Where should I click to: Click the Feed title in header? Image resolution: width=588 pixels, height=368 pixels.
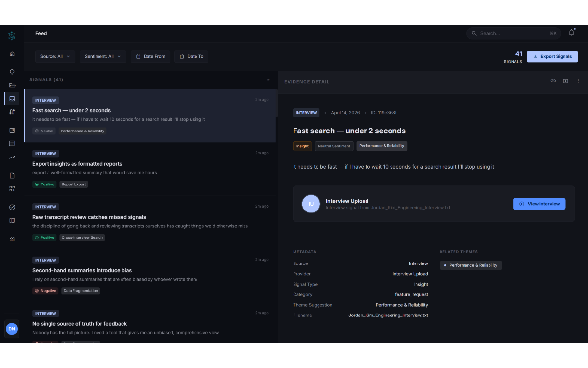pos(41,33)
